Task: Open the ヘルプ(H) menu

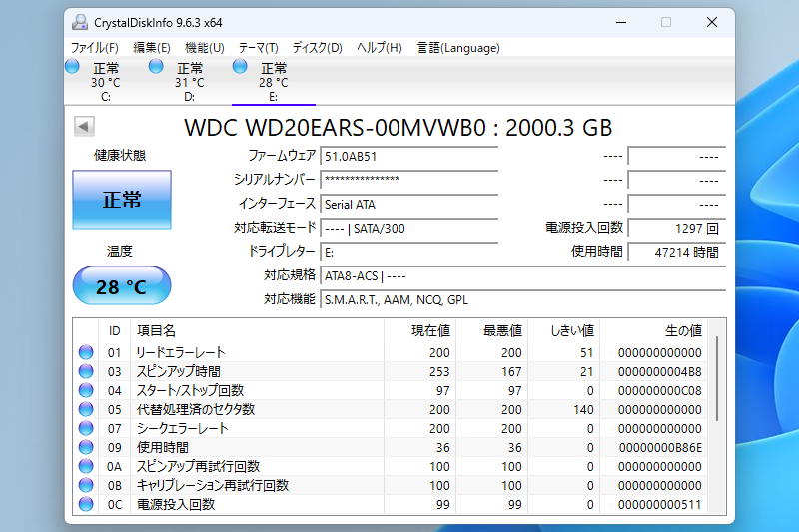Action: click(380, 48)
